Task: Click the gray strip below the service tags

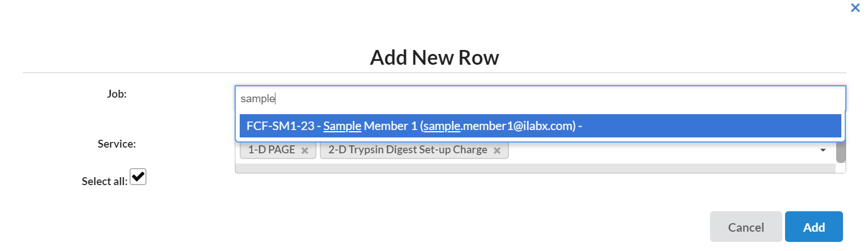Action: click(x=534, y=168)
